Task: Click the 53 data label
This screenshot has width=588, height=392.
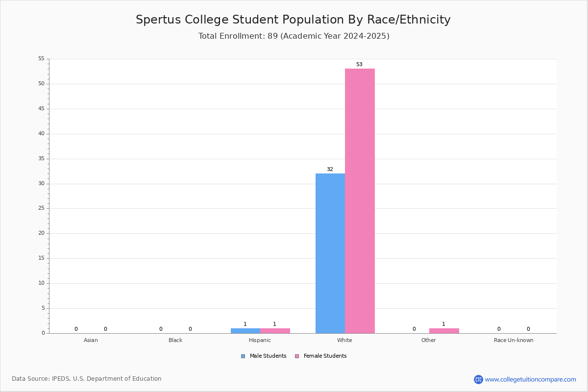Action: [x=359, y=65]
